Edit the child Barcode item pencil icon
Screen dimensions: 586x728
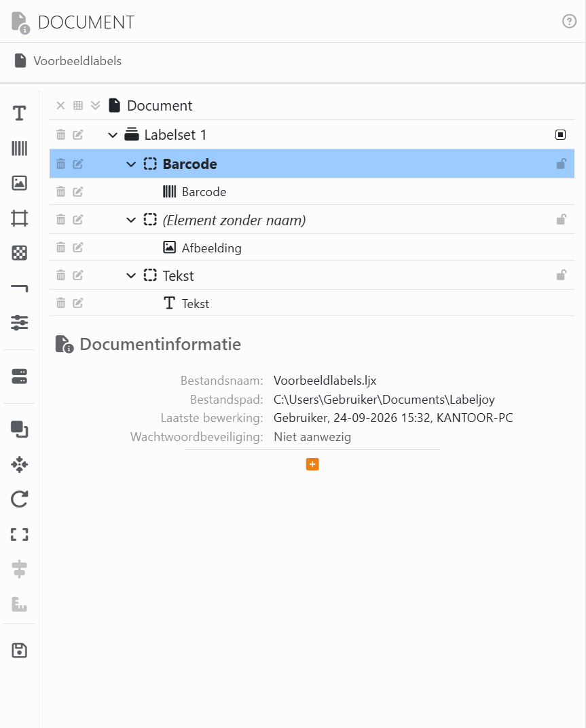tap(78, 191)
